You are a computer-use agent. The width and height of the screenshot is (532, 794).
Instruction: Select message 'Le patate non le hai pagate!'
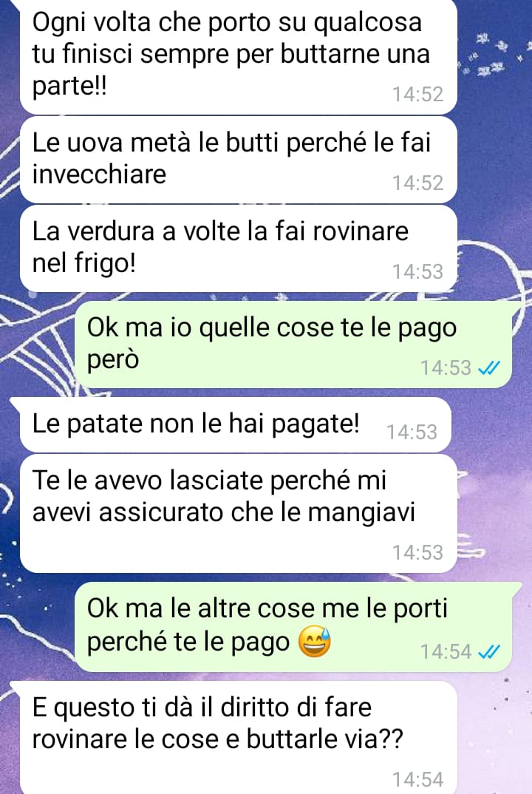(236, 424)
